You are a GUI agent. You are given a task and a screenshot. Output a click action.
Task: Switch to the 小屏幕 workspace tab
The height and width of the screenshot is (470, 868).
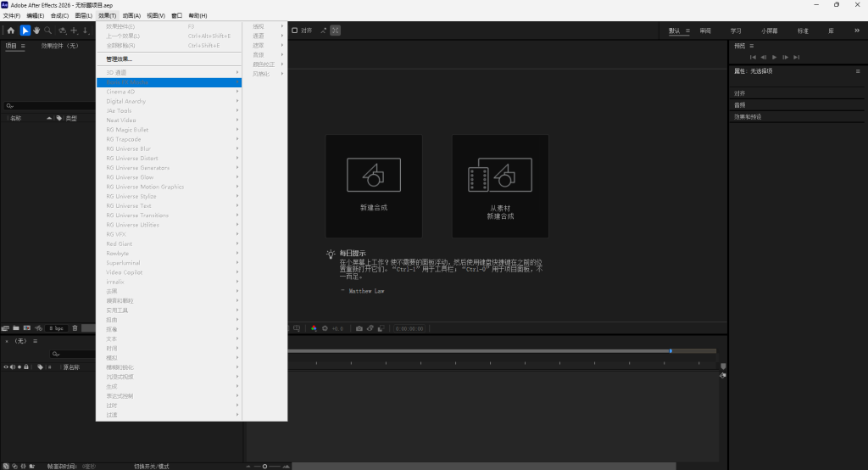770,31
